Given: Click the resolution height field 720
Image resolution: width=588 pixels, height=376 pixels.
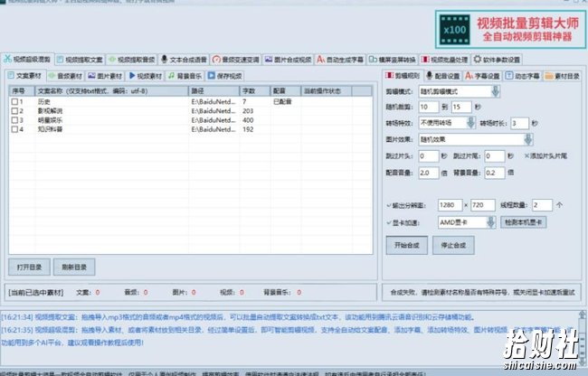Looking at the screenshot, I should pos(483,205).
